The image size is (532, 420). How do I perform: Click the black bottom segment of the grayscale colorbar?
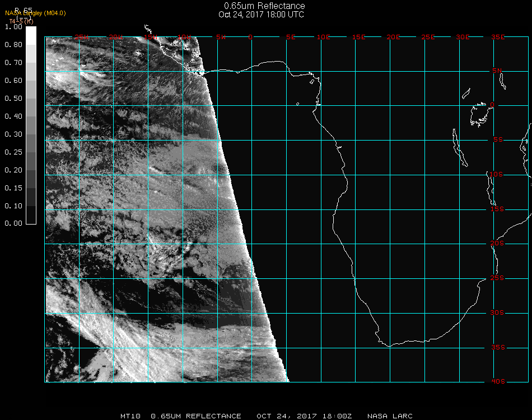pyautogui.click(x=31, y=215)
